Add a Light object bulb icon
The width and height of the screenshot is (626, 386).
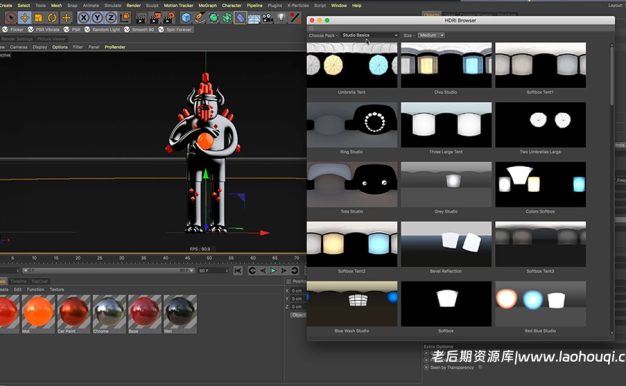[x=281, y=18]
